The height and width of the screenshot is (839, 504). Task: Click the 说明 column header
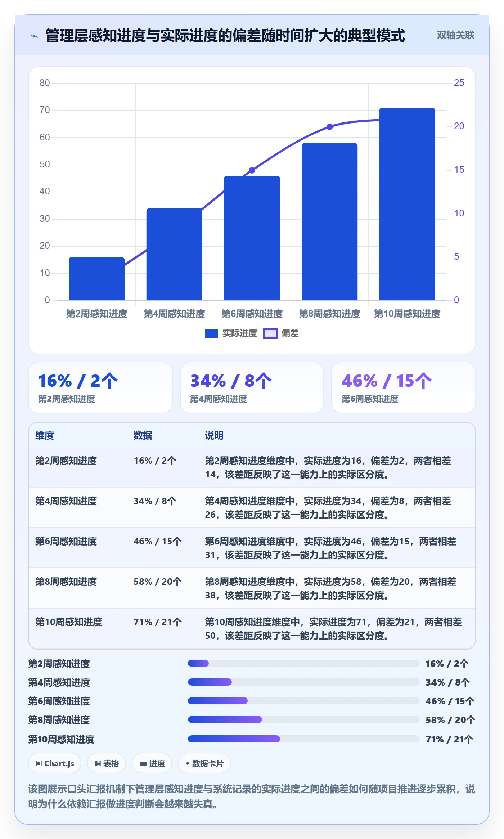(x=214, y=436)
